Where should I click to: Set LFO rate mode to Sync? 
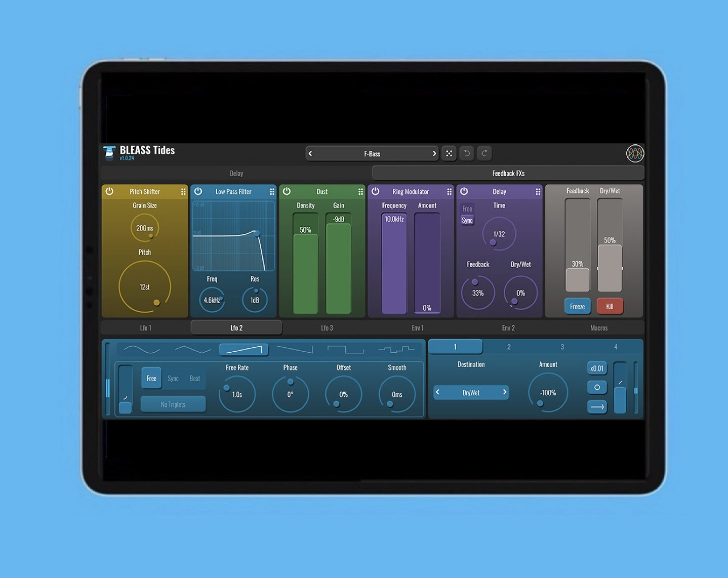click(173, 378)
